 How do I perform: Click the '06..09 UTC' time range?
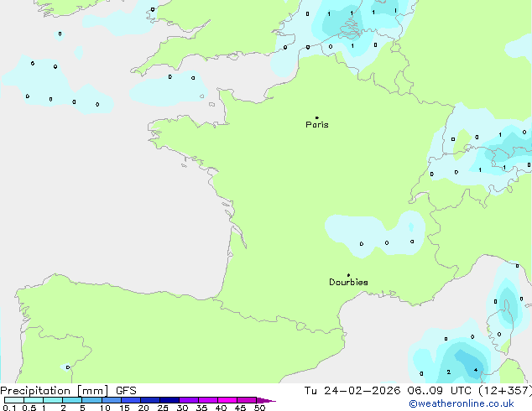440,391
